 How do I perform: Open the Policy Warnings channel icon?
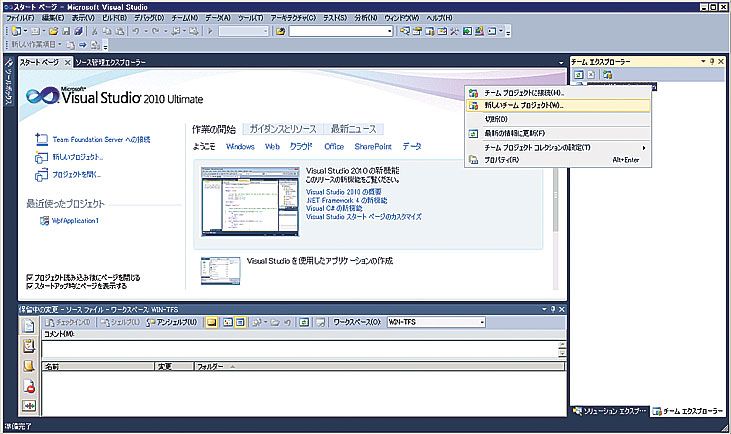[28, 386]
